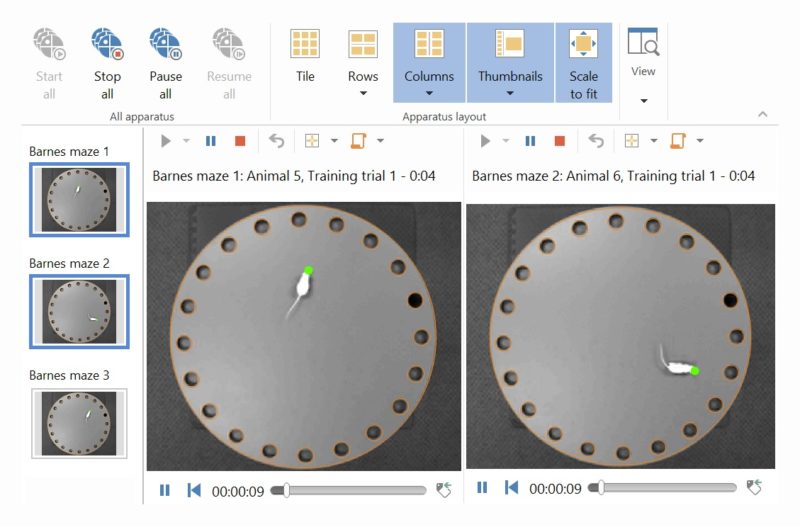This screenshot has height=527, width=800.
Task: Skip to start of Barnes maze 1 video
Action: [194, 491]
